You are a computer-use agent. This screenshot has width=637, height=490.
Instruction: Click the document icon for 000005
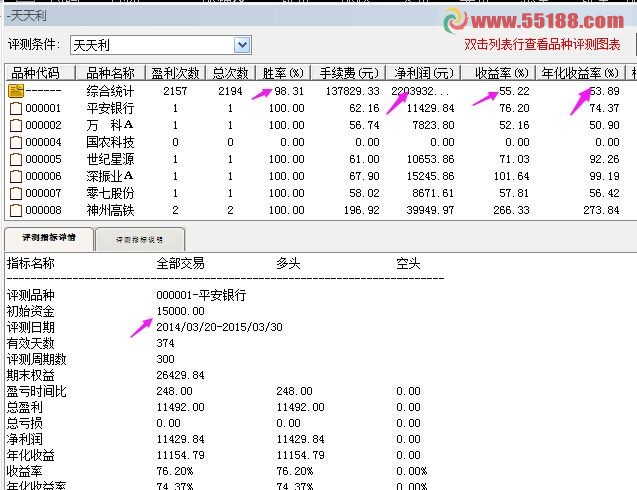pos(16,159)
